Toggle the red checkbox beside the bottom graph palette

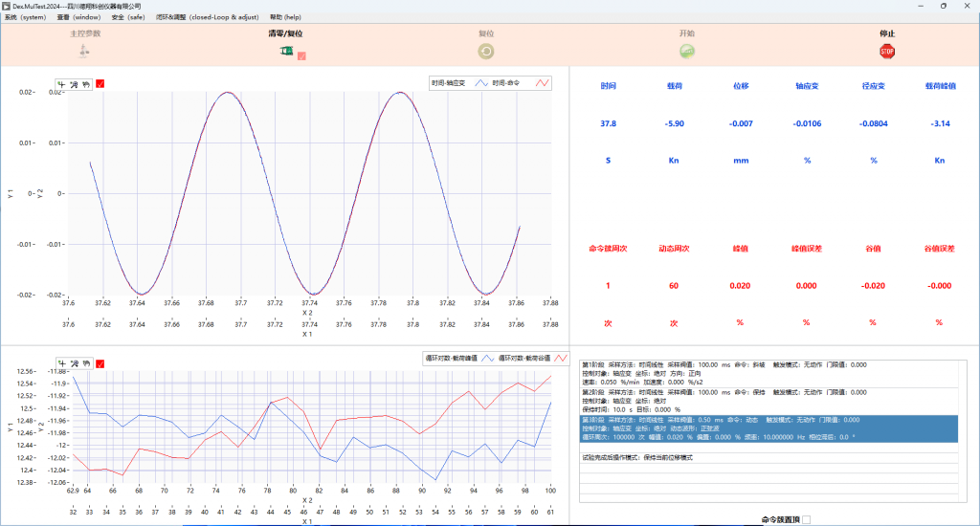coord(100,362)
